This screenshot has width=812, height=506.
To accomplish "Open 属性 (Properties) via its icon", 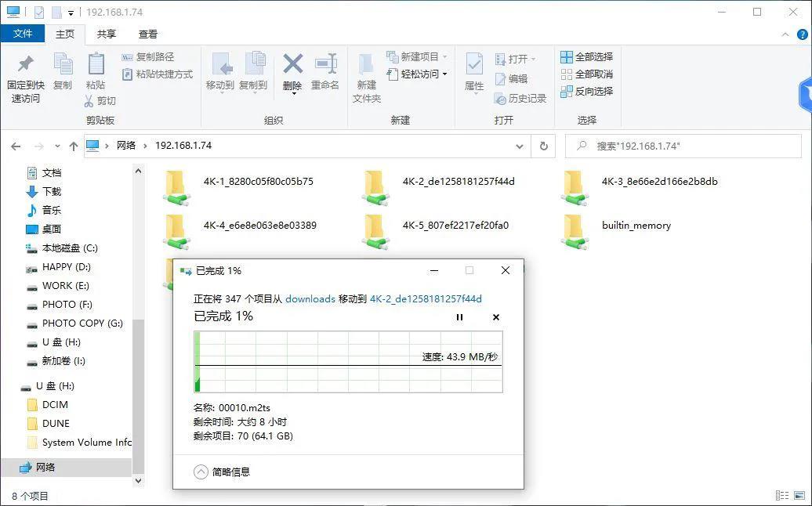I will [x=473, y=66].
